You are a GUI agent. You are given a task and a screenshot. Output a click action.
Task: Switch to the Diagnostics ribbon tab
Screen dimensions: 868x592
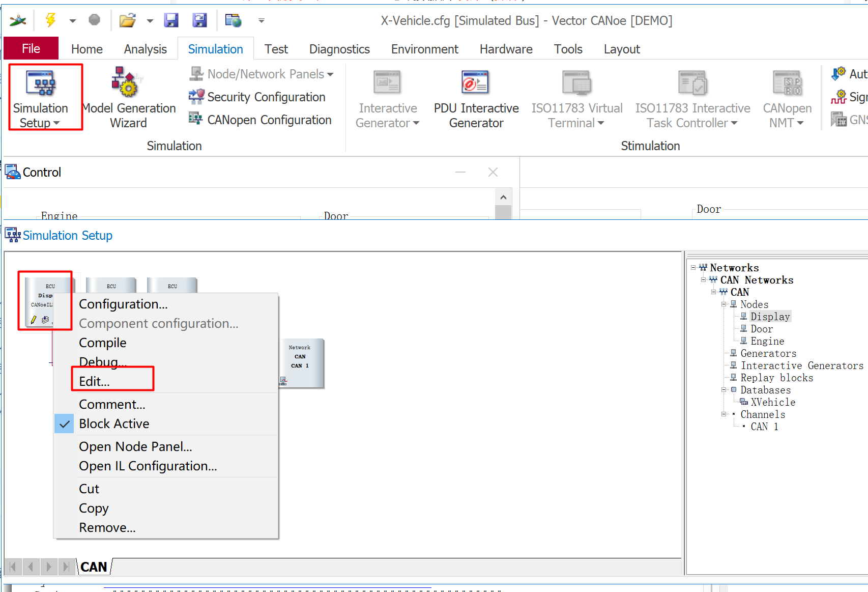(x=339, y=48)
